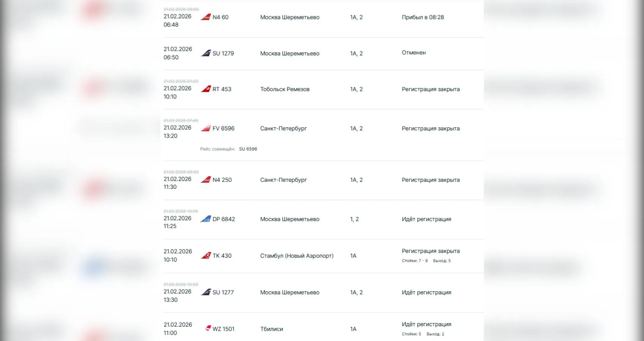This screenshot has width=644, height=341.
Task: Click the Прибыл в 08:28 status
Action: [x=423, y=17]
